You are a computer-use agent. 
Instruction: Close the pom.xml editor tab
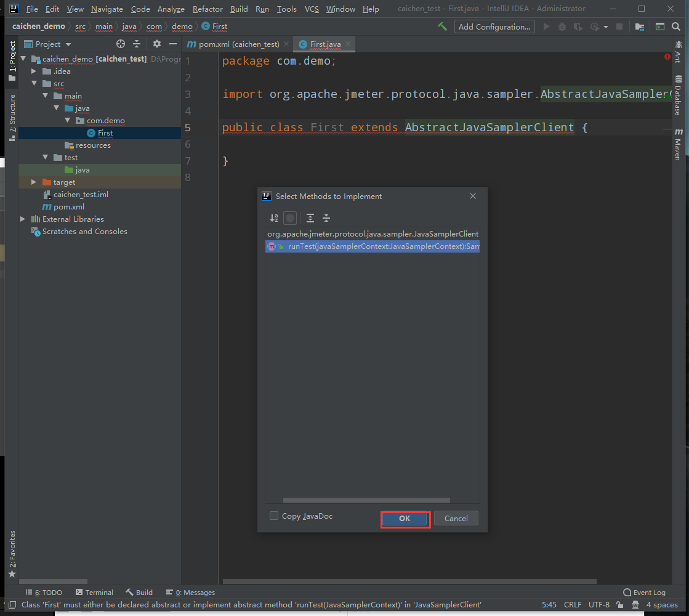[x=286, y=44]
